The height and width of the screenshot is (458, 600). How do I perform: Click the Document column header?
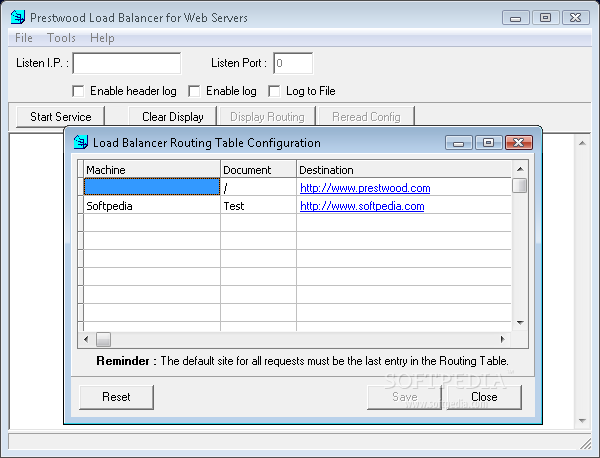[258, 169]
